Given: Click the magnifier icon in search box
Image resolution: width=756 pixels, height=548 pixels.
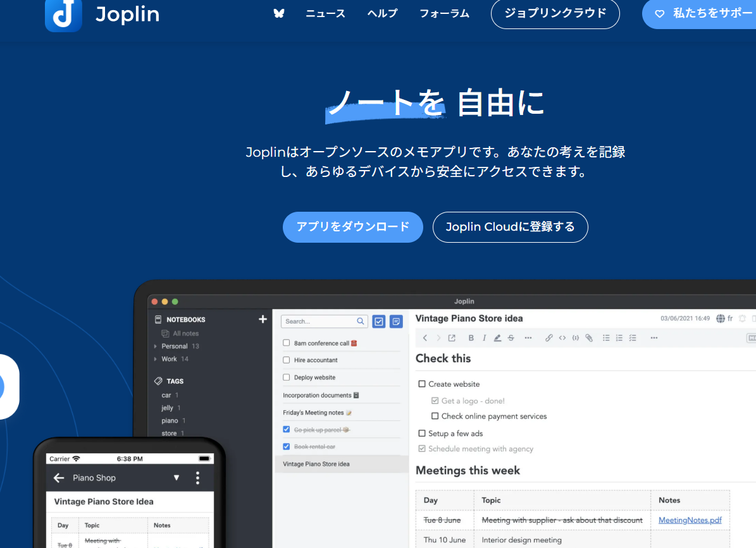Looking at the screenshot, I should (360, 321).
